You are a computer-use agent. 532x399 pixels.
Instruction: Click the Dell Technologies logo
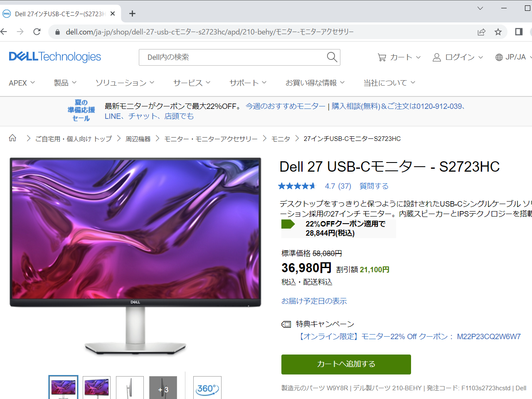point(55,57)
